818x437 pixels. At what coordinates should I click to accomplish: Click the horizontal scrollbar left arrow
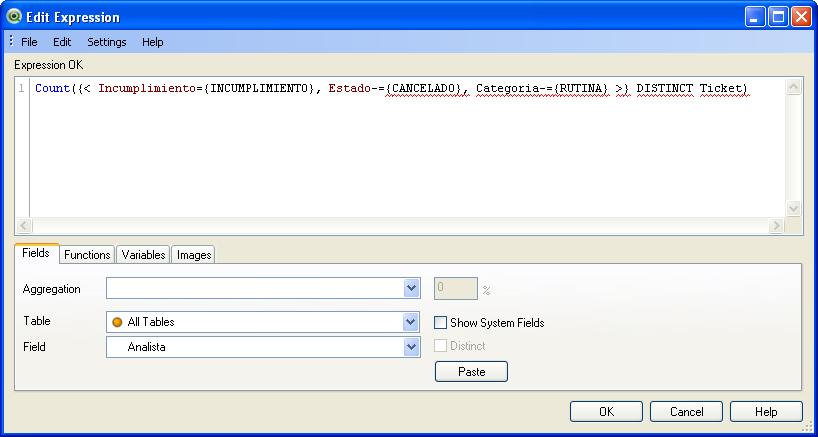25,226
